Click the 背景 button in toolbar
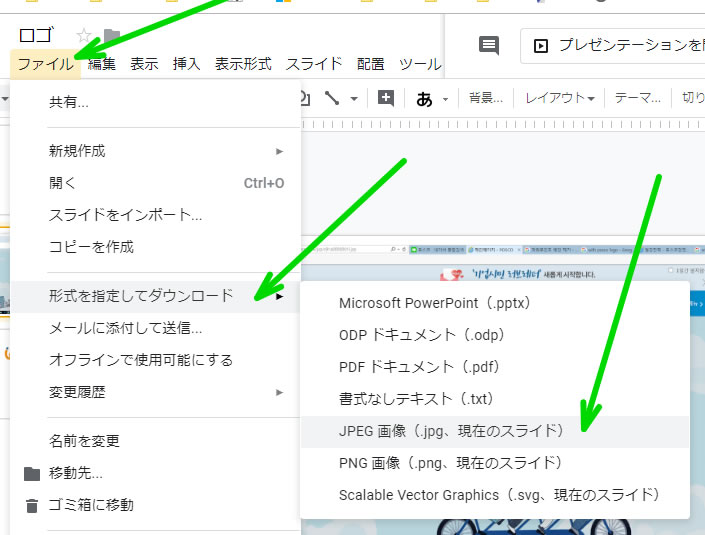 click(x=486, y=98)
